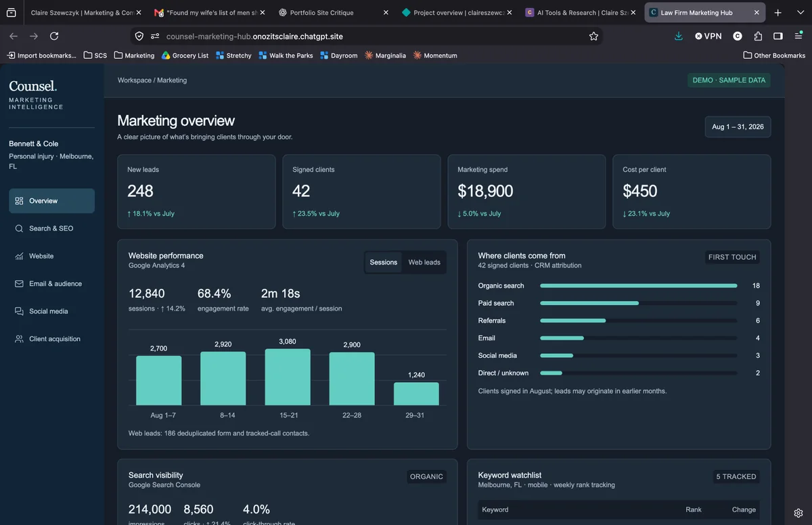Click the Referrals progress bar

pyautogui.click(x=639, y=321)
